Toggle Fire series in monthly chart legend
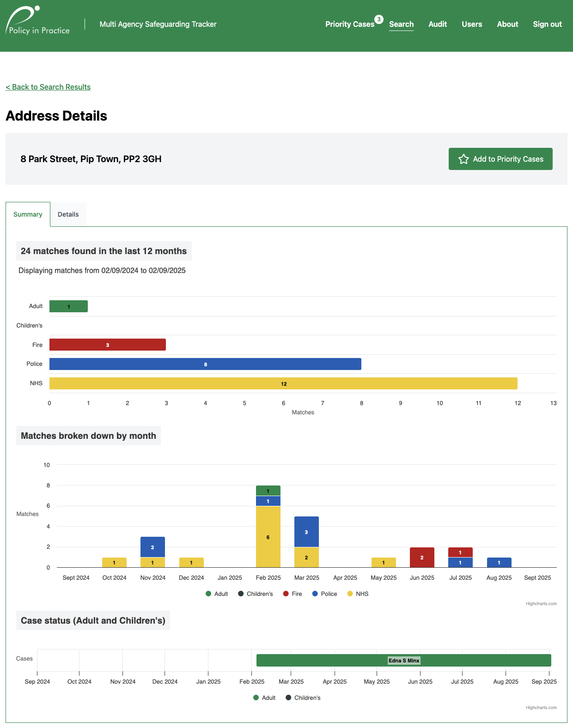This screenshot has width=573, height=728. [293, 594]
